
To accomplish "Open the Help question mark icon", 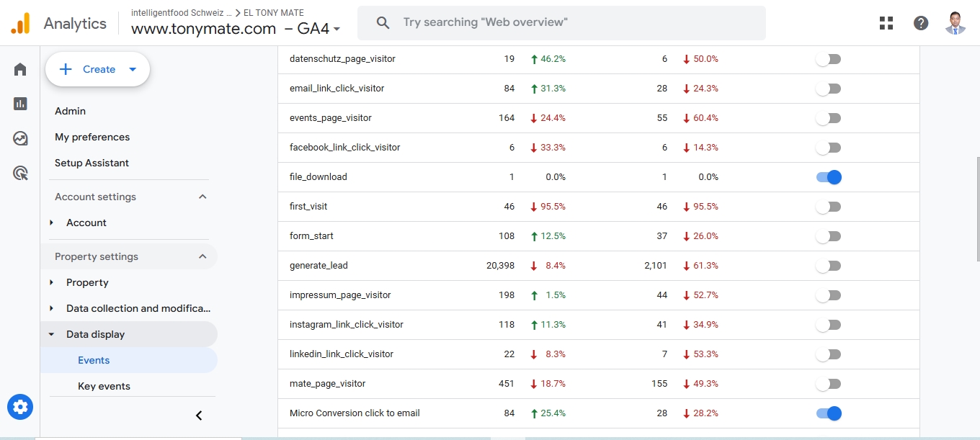I will click(x=921, y=23).
